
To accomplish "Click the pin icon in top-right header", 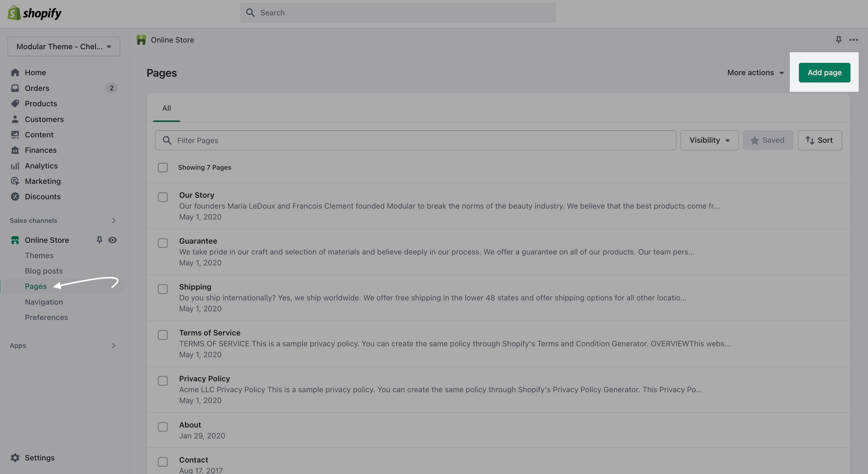I will coord(838,40).
